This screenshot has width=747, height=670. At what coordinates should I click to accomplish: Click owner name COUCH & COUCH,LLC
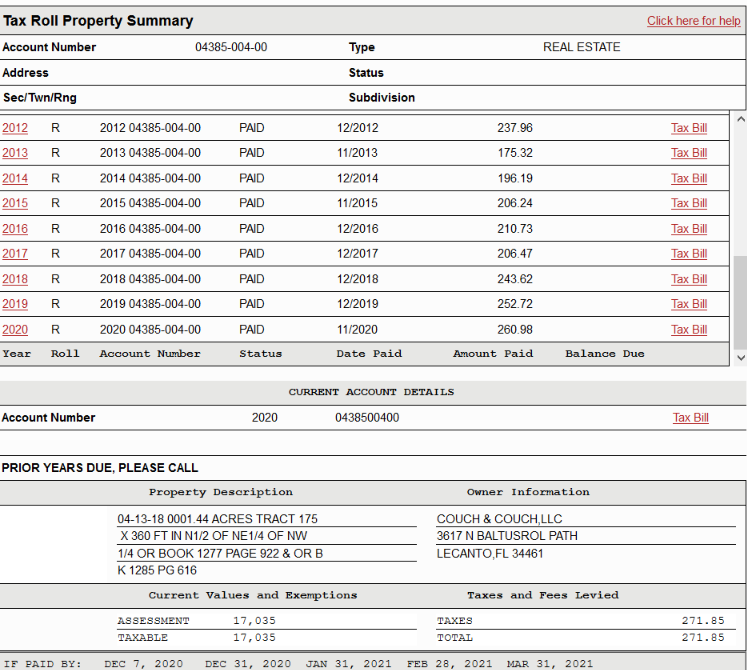(499, 519)
